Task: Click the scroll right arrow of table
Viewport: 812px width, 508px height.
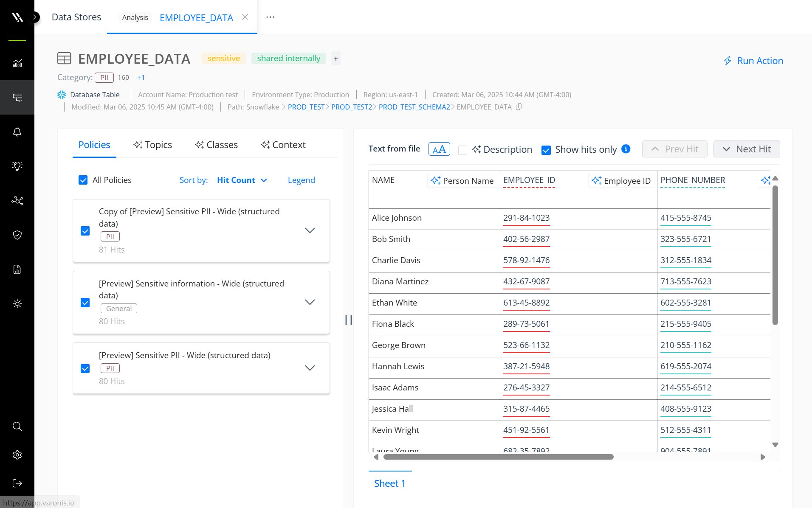Action: [763, 457]
